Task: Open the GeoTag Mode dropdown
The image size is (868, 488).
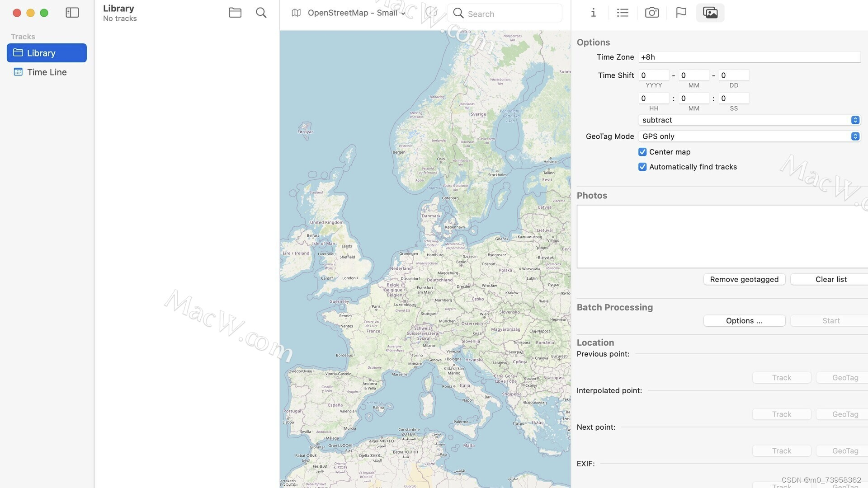Action: (x=749, y=136)
